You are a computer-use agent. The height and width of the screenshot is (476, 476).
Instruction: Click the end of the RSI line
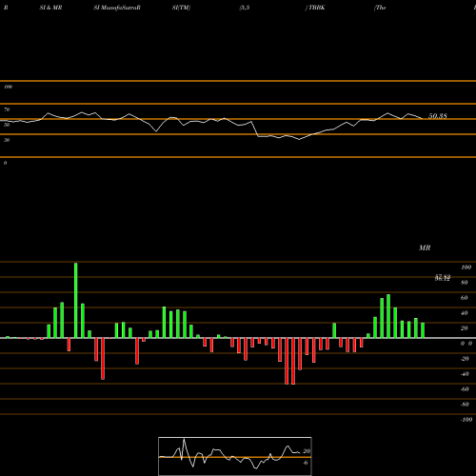422,118
